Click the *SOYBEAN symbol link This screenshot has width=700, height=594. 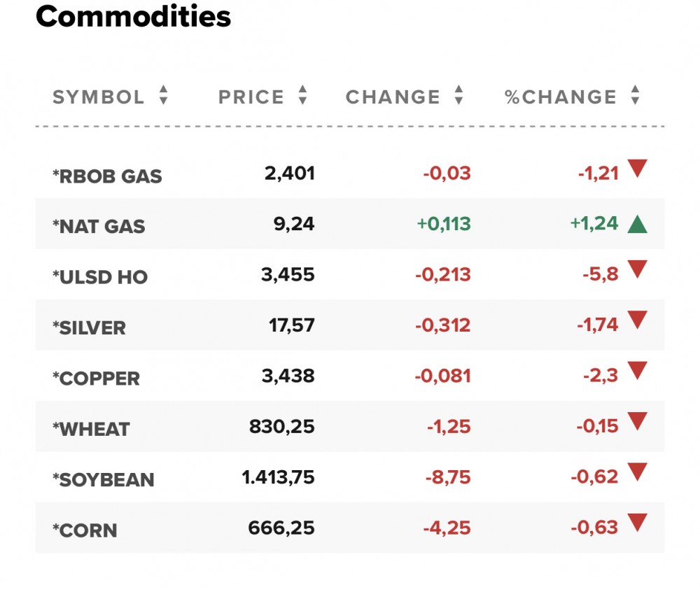(x=103, y=480)
